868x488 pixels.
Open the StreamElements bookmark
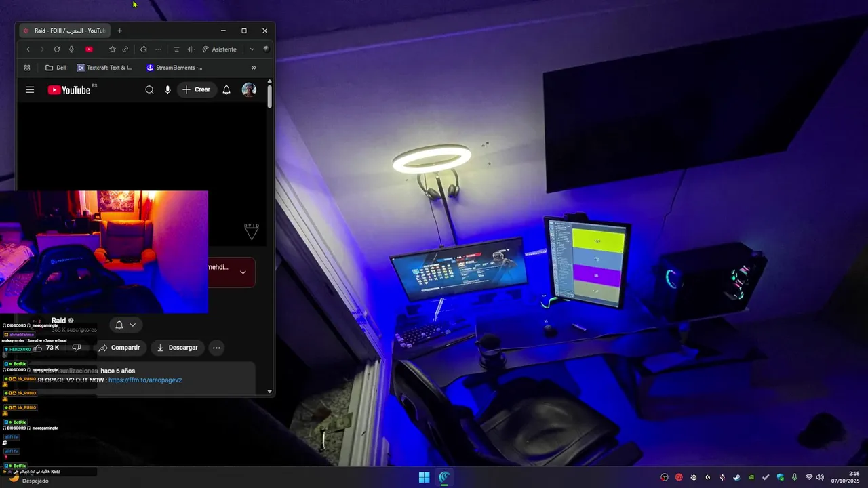pyautogui.click(x=174, y=68)
